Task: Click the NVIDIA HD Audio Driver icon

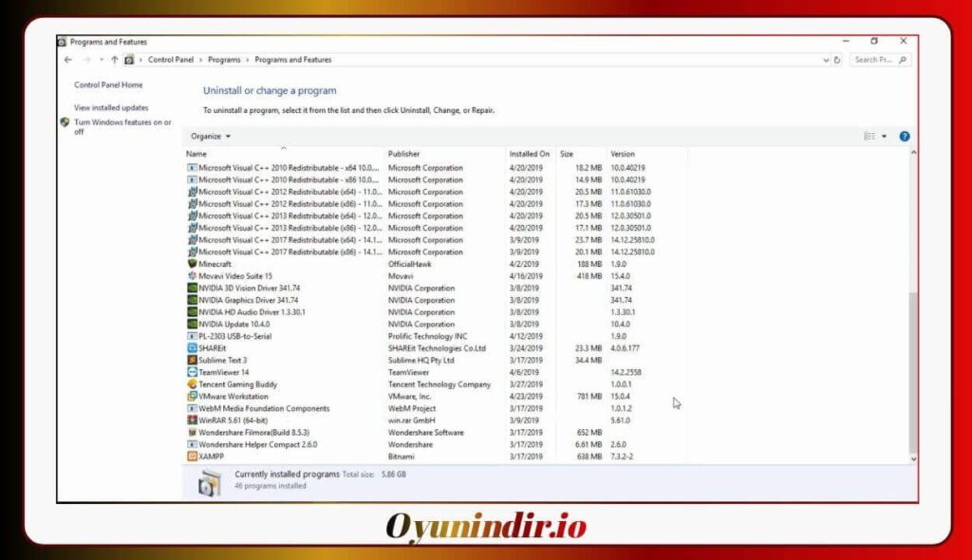Action: pos(192,312)
